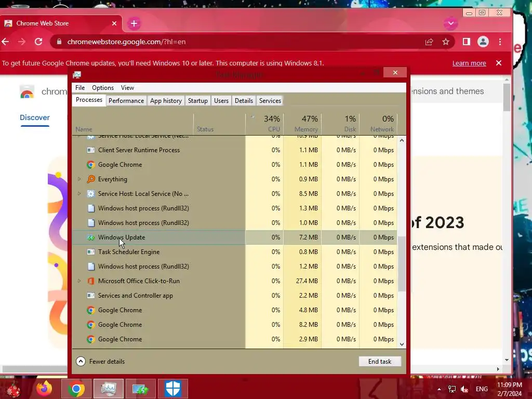
Task: Click the Chrome address bar URL
Action: coord(126,42)
